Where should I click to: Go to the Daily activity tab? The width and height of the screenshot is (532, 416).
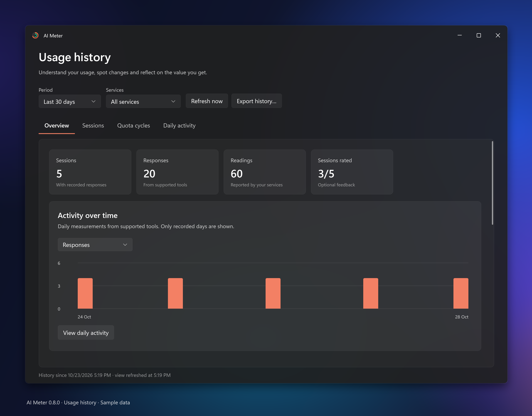tap(179, 126)
